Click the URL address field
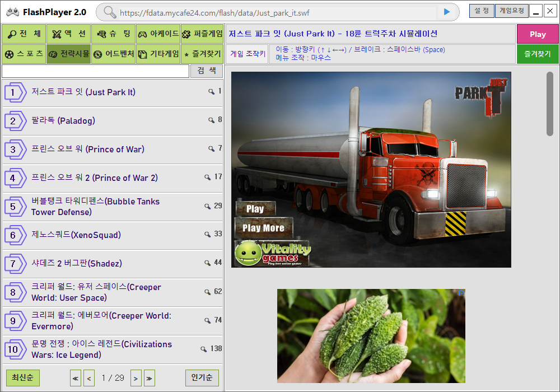560x392 pixels. [277, 13]
